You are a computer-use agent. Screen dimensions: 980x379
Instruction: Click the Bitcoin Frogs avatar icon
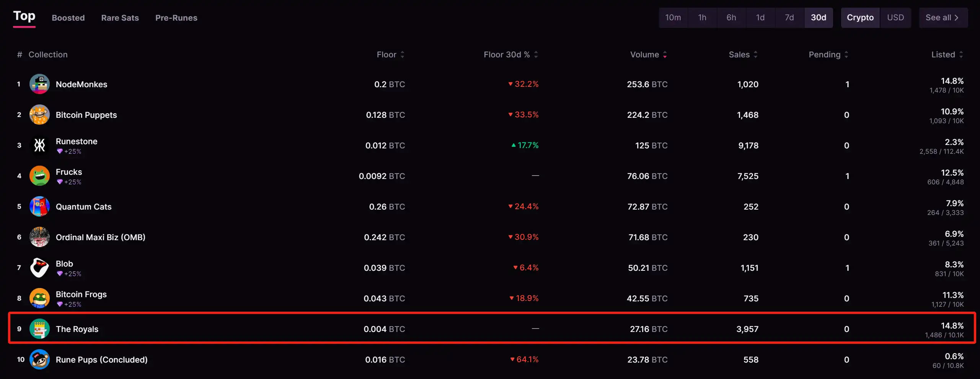click(x=39, y=298)
